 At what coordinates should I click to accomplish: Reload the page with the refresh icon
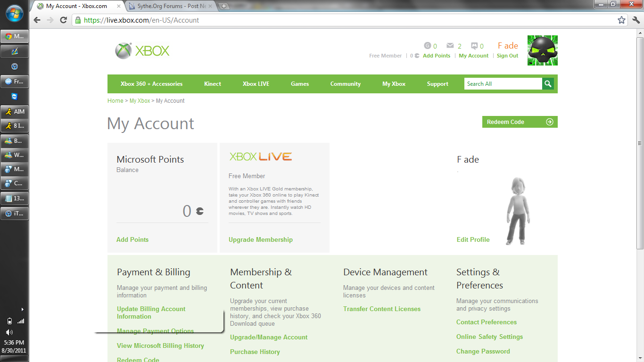point(64,20)
